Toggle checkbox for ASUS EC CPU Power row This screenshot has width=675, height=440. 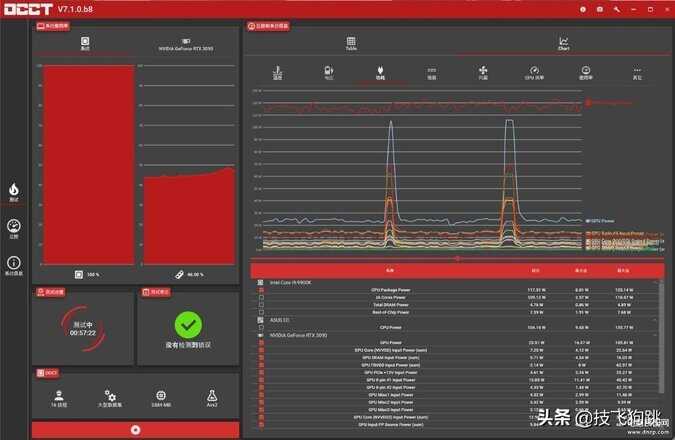pyautogui.click(x=261, y=328)
